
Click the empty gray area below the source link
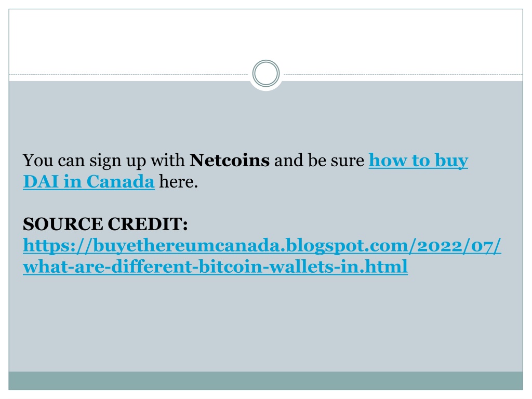pyautogui.click(x=265, y=322)
